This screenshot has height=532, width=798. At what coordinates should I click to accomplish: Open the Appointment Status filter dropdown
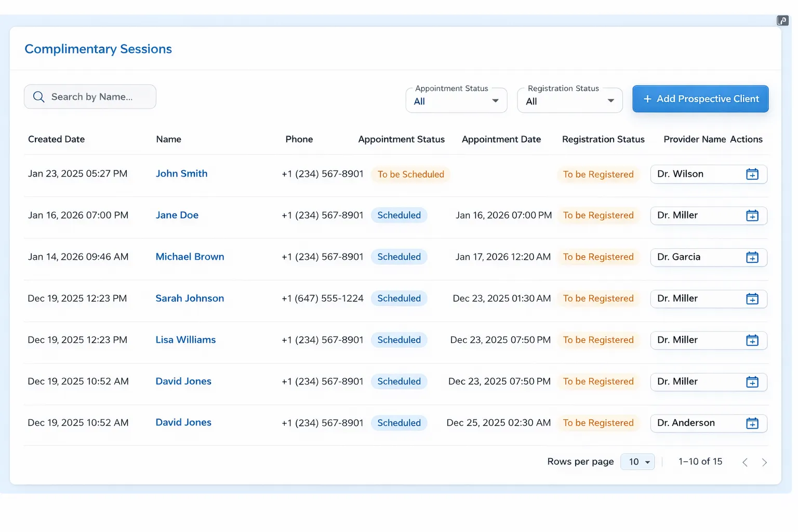[x=456, y=100]
